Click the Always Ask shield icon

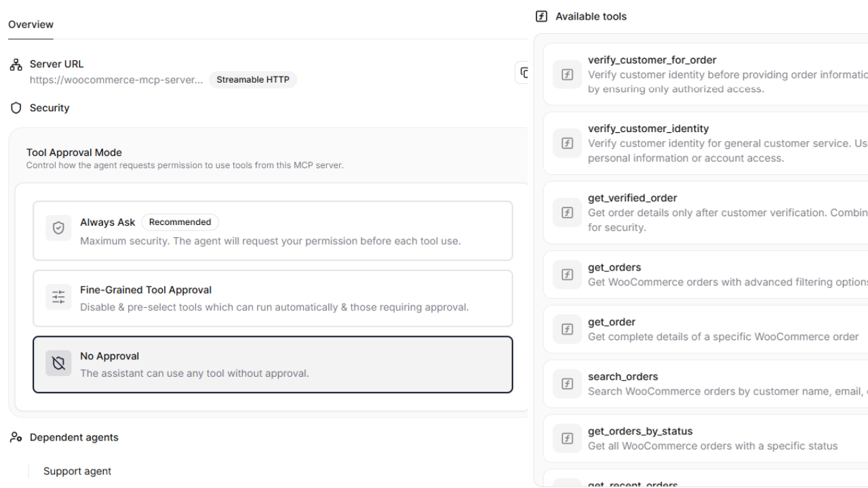tap(58, 228)
